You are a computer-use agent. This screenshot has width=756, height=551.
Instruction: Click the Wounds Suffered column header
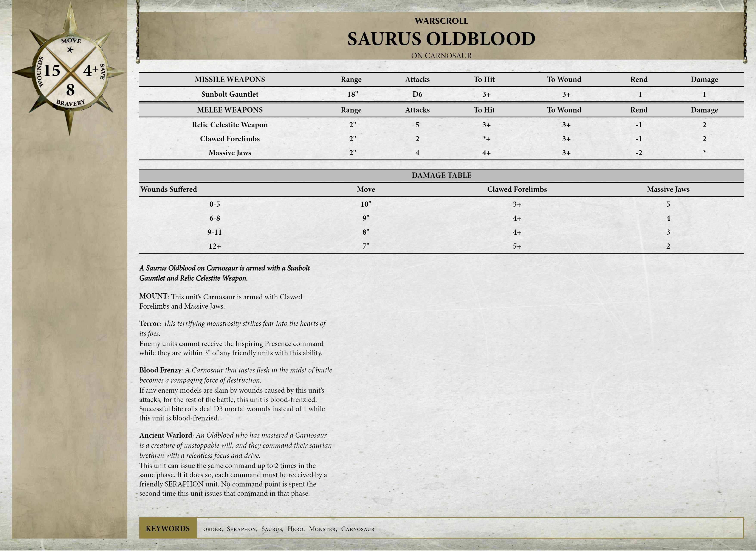pos(169,189)
